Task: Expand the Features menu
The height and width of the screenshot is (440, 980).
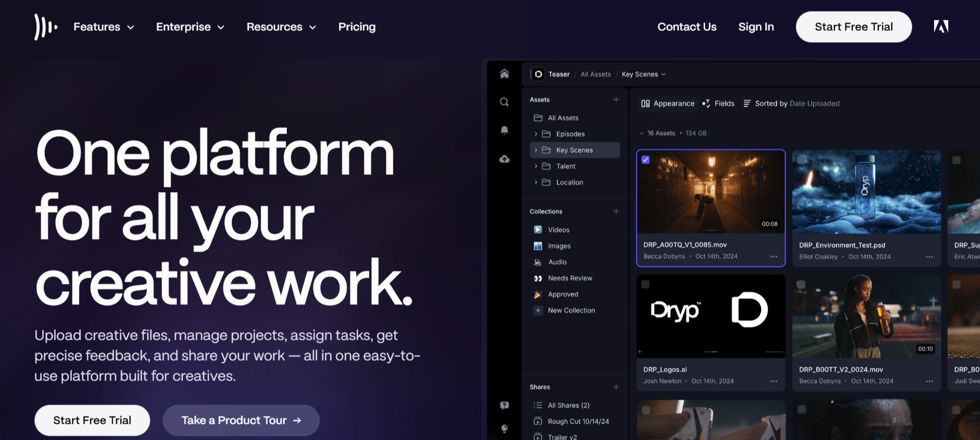Action: pyautogui.click(x=104, y=27)
